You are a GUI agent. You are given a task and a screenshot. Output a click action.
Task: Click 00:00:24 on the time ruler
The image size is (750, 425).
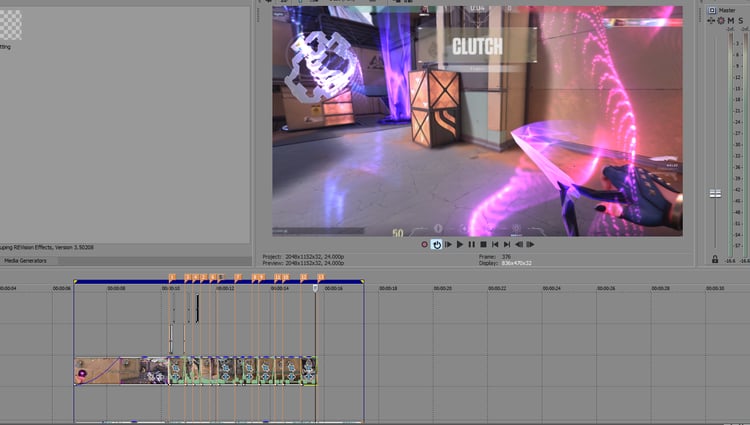[x=551, y=288]
